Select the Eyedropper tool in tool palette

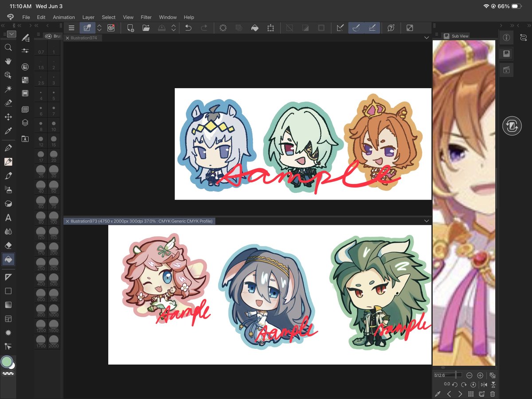[8, 131]
